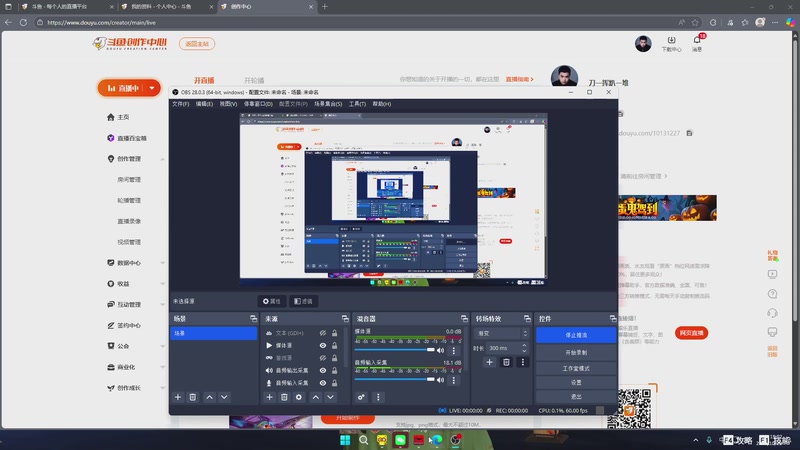The image size is (800, 450).
Task: Adjust the 媒体源 volume slider
Action: click(394, 350)
